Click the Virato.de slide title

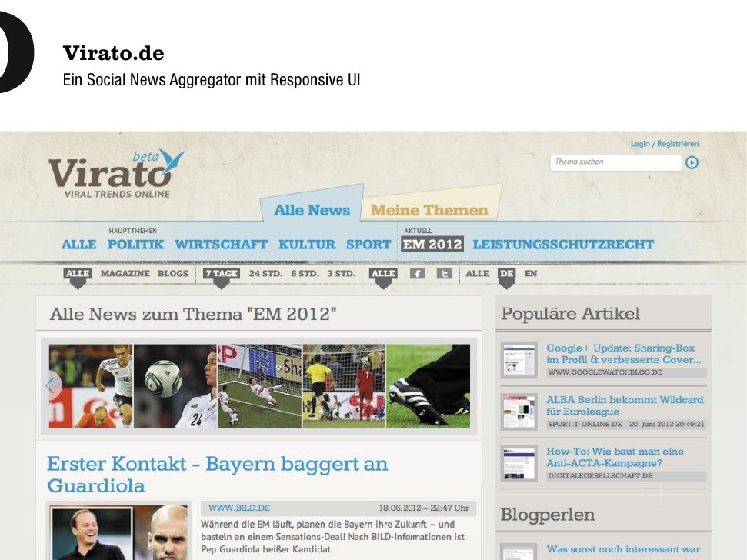pyautogui.click(x=113, y=53)
